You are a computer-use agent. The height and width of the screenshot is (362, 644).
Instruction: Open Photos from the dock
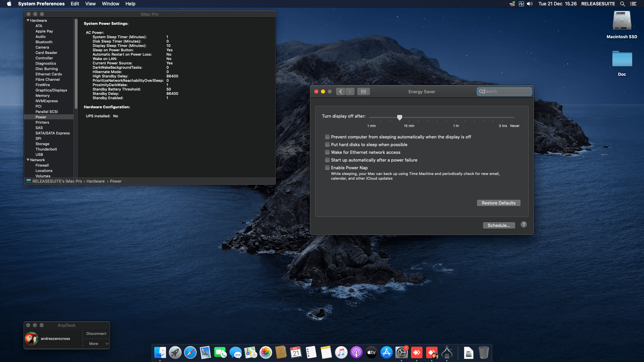[x=266, y=353]
